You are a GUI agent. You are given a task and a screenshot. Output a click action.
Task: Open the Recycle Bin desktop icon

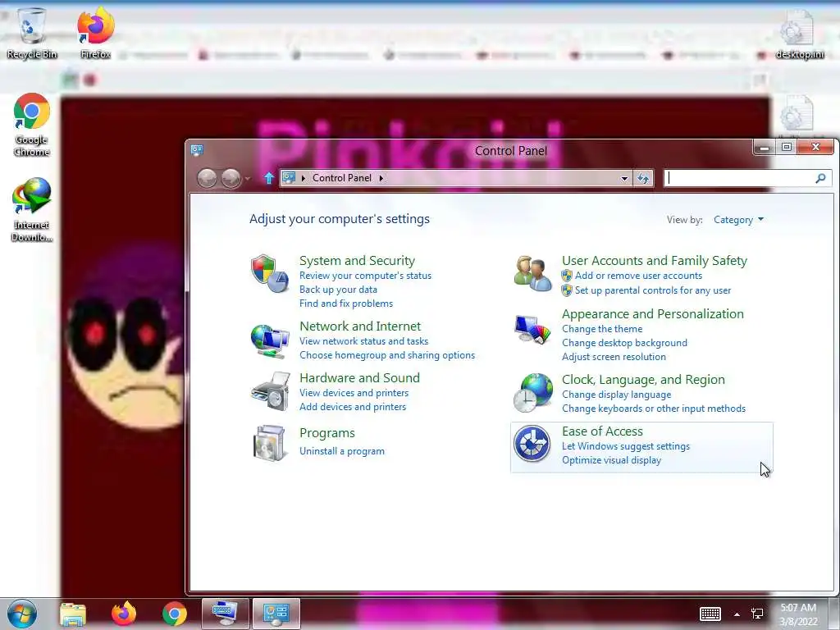click(32, 33)
